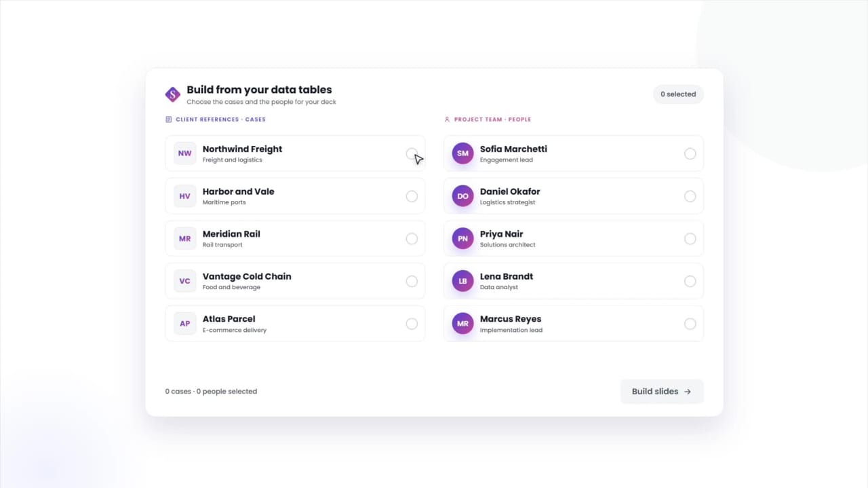The image size is (868, 488).
Task: Click the Maritime ports subtitle
Action: (224, 202)
